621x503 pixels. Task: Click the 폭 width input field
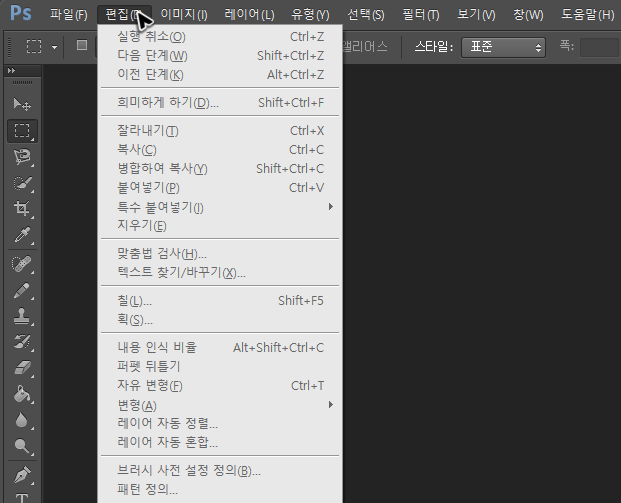599,48
